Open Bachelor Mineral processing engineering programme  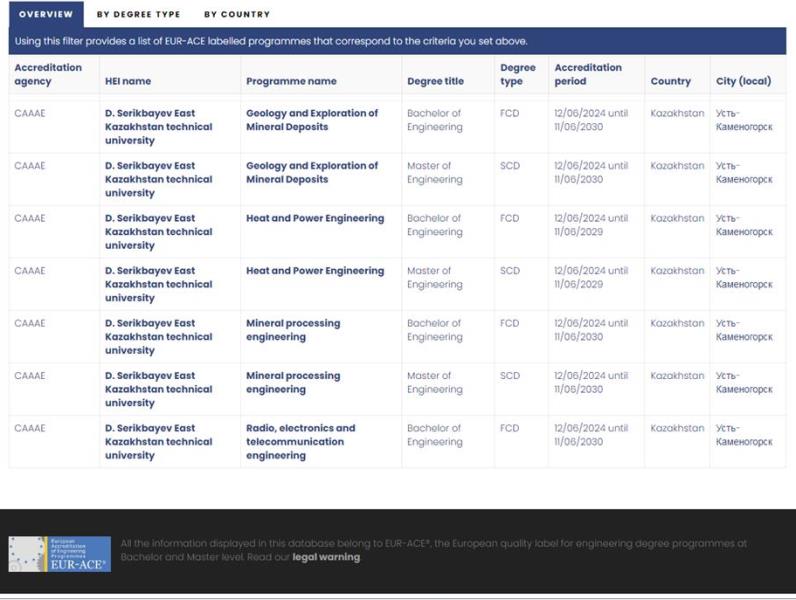pyautogui.click(x=293, y=330)
